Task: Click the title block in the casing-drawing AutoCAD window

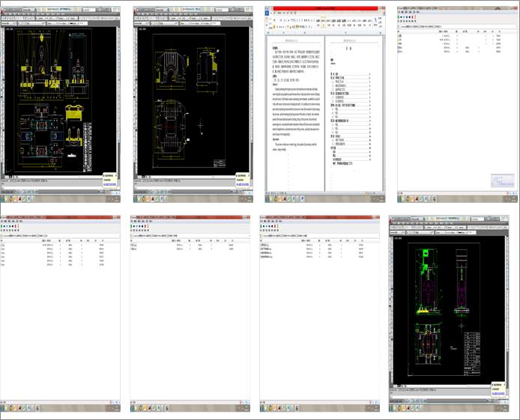Action: (x=220, y=163)
